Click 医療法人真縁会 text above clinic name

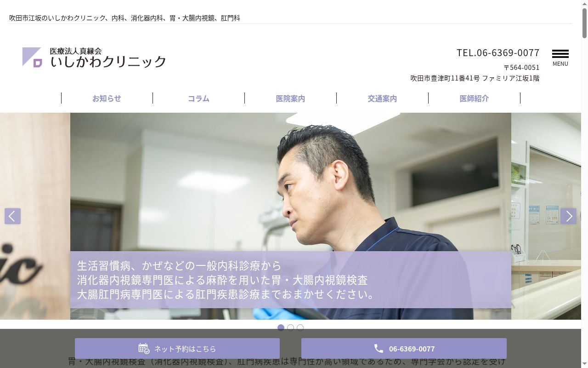pyautogui.click(x=76, y=51)
